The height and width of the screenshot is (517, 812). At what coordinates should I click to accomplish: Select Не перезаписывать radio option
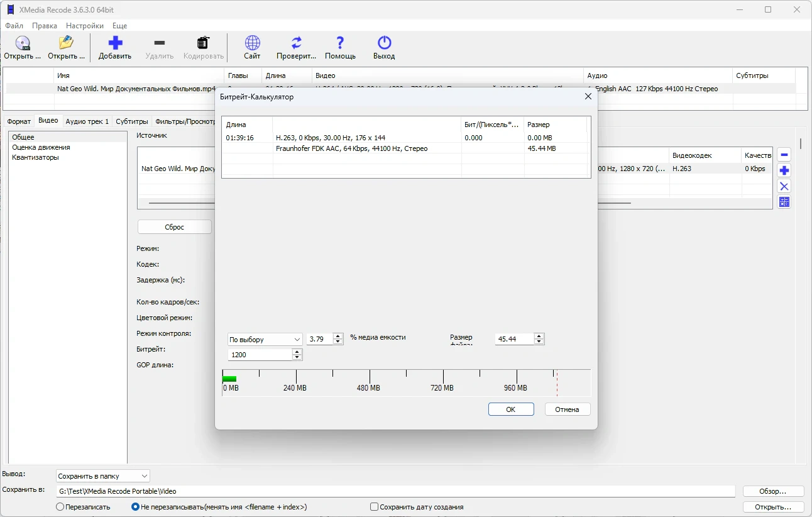pos(135,507)
